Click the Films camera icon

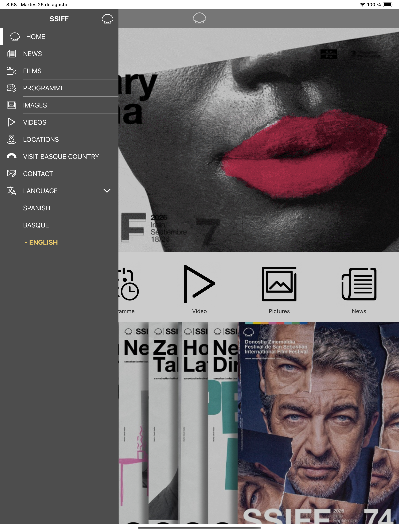point(11,71)
